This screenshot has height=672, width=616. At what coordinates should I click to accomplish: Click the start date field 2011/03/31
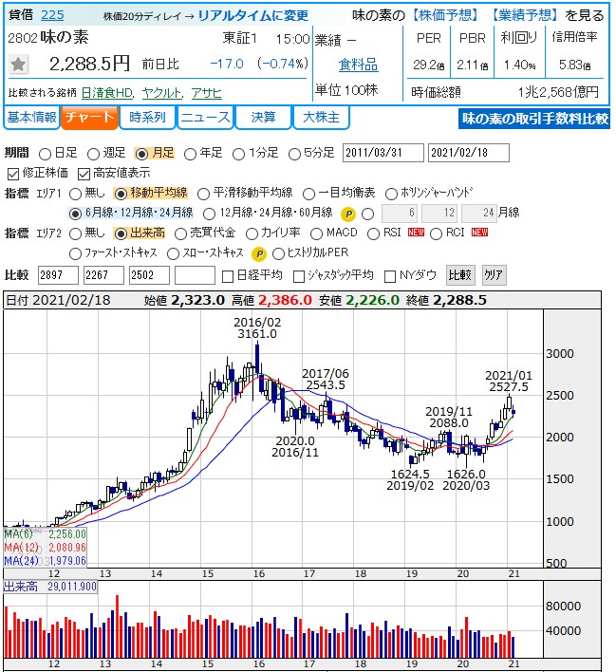[383, 153]
